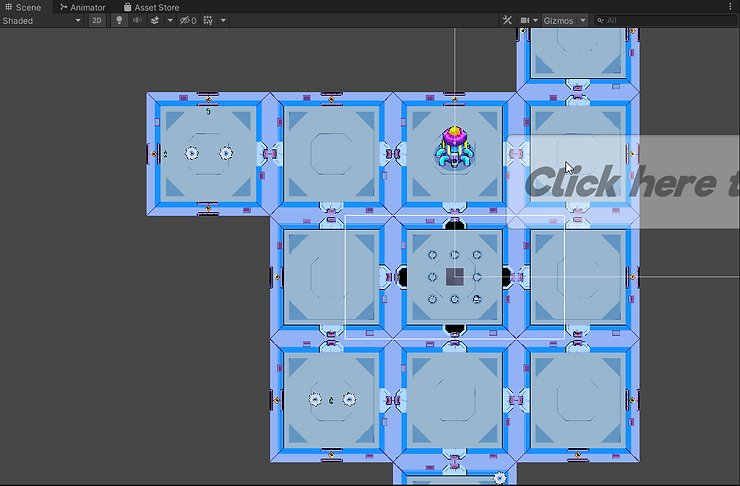This screenshot has width=740, height=486.
Task: Select the gray square in the center room
Action: point(454,277)
